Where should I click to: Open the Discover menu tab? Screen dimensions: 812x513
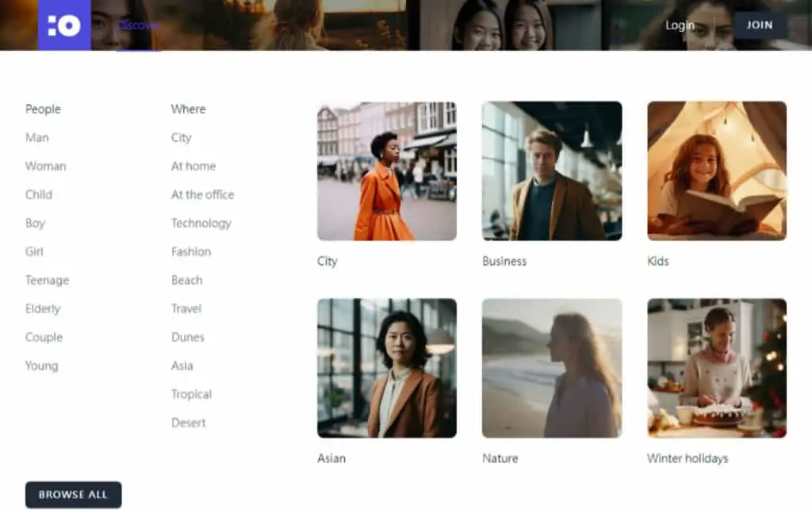pos(138,25)
